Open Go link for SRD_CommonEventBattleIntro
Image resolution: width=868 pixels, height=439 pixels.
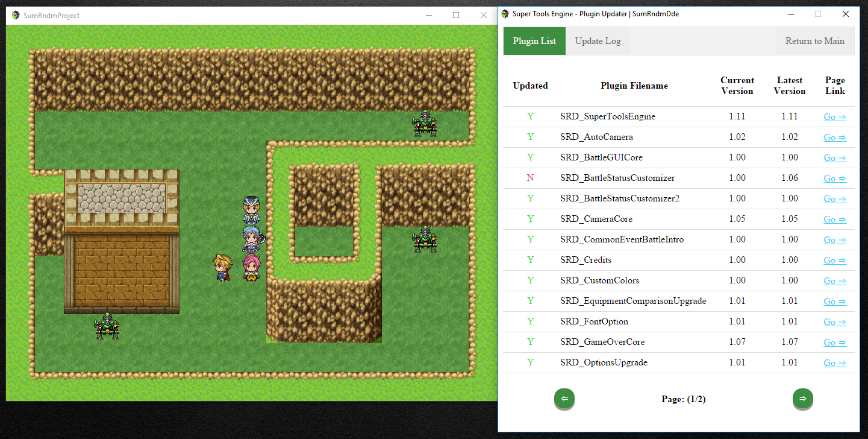pos(835,240)
